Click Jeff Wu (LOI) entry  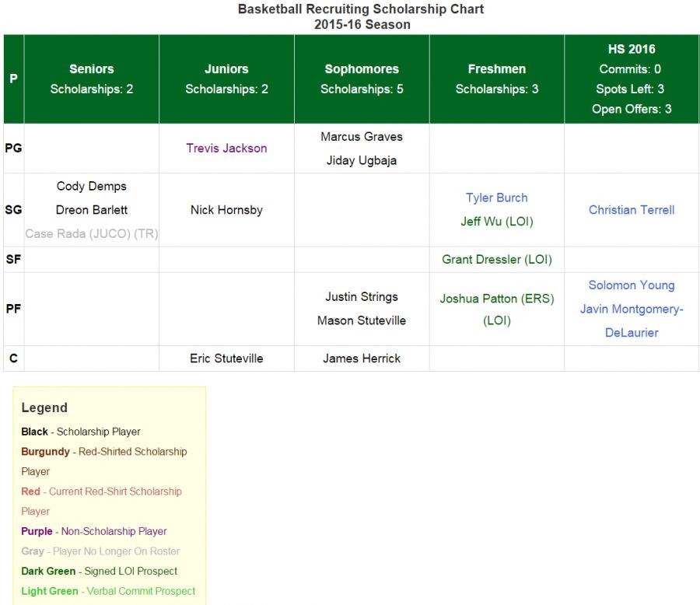pyautogui.click(x=496, y=222)
